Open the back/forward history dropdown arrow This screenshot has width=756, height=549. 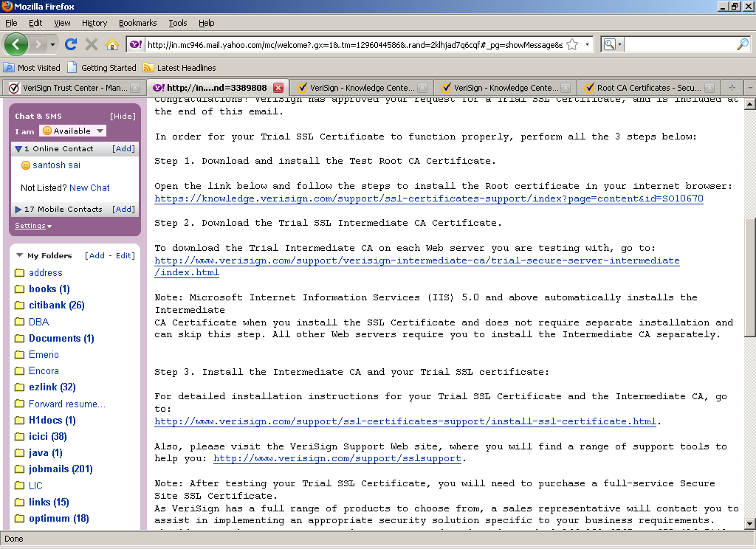pos(52,45)
